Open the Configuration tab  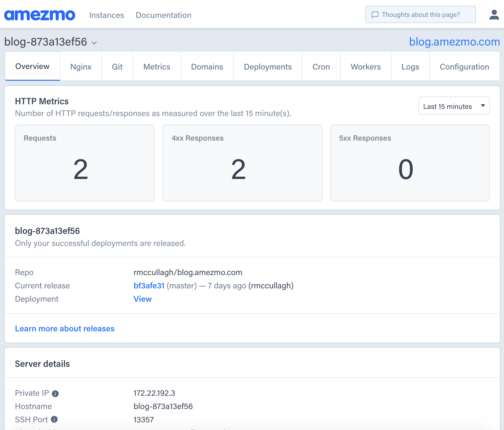pos(464,67)
